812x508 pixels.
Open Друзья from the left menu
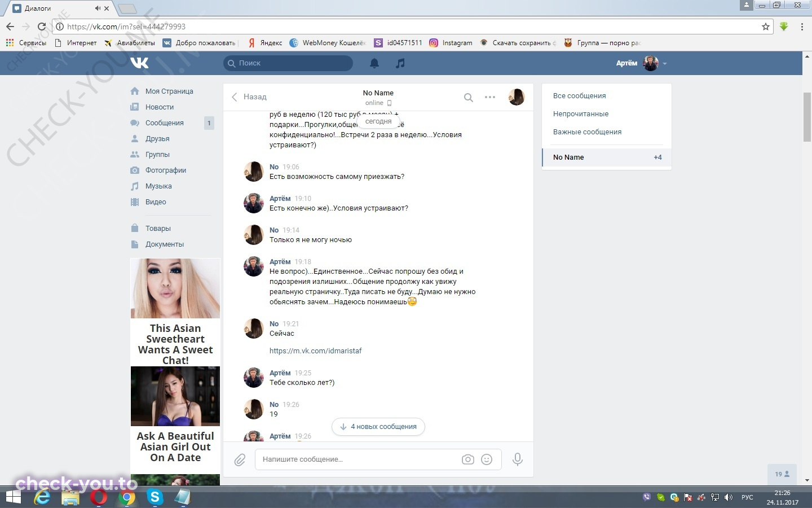[x=157, y=138]
